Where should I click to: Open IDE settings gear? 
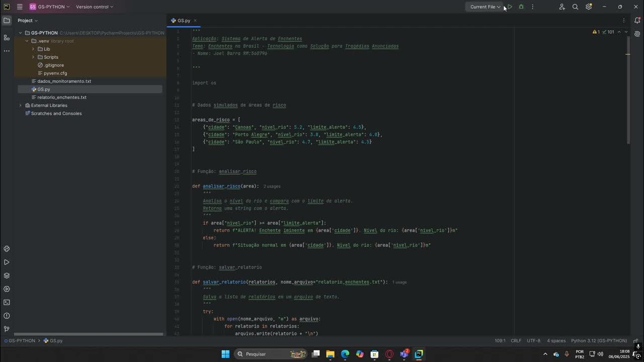[x=589, y=7]
